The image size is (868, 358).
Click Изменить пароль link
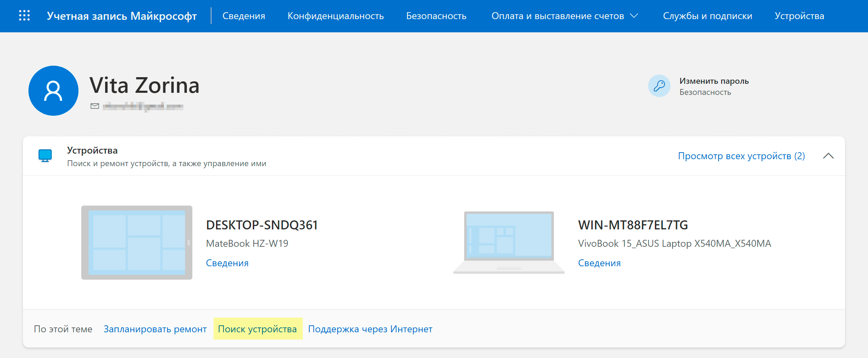(714, 81)
